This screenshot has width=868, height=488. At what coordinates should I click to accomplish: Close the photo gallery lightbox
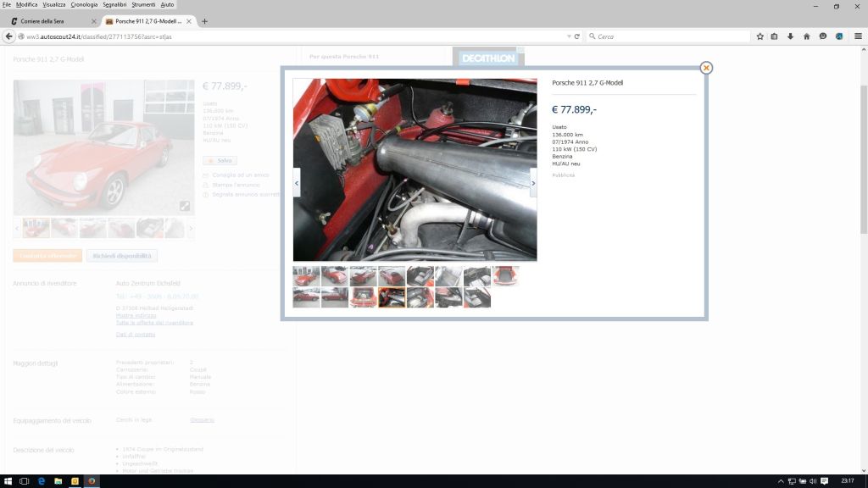click(x=706, y=68)
